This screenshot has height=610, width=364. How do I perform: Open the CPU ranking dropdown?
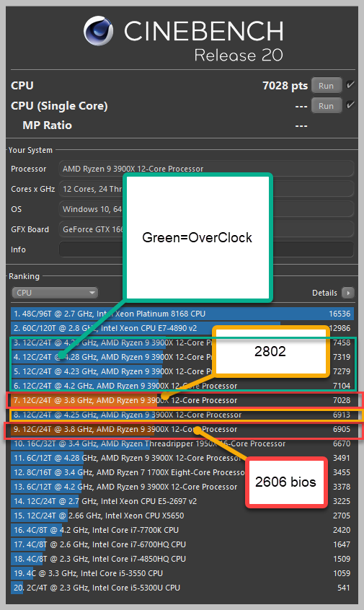click(x=55, y=293)
